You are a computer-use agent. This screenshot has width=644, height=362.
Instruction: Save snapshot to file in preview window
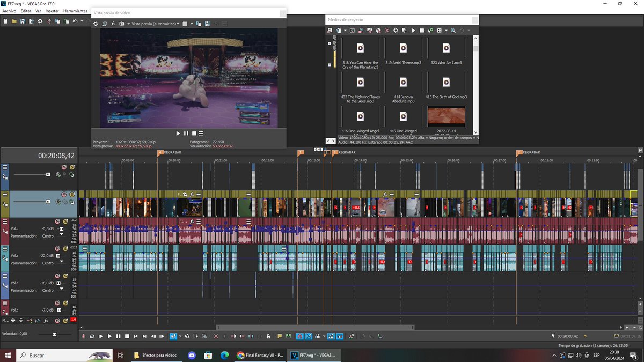[x=207, y=24]
